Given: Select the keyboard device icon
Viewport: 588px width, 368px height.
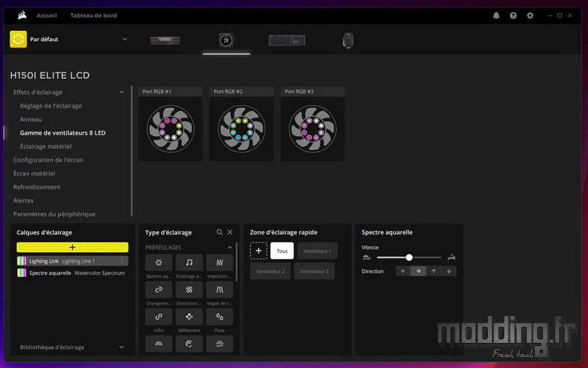Looking at the screenshot, I should 287,40.
